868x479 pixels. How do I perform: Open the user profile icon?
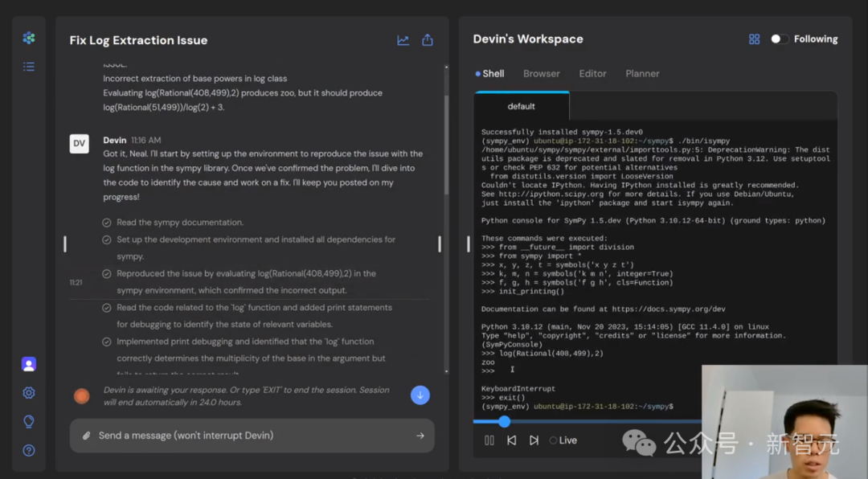[29, 364]
